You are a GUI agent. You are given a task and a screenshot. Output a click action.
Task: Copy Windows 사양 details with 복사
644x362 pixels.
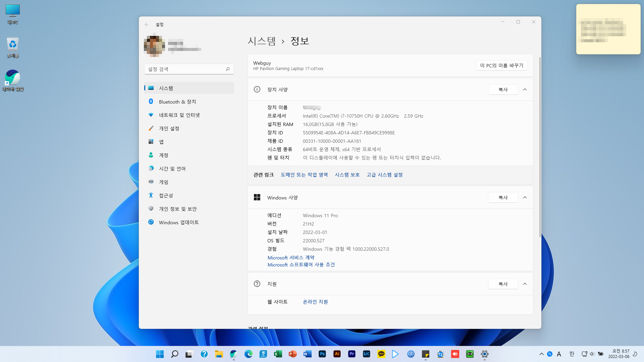coord(503,197)
